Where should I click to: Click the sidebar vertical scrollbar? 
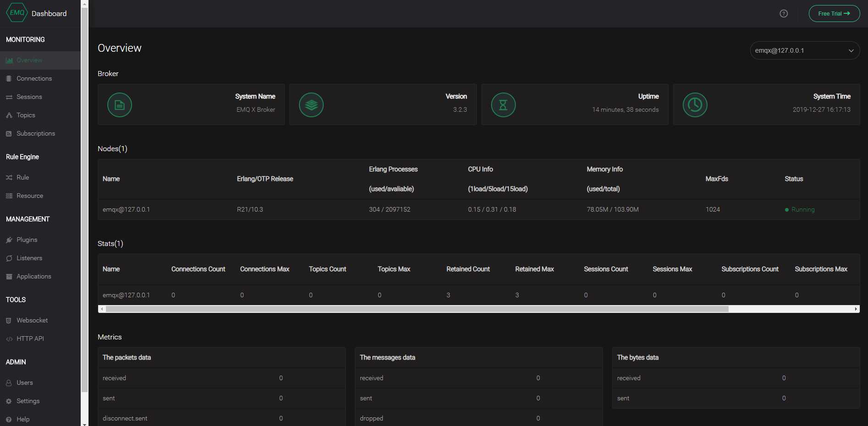tap(84, 200)
